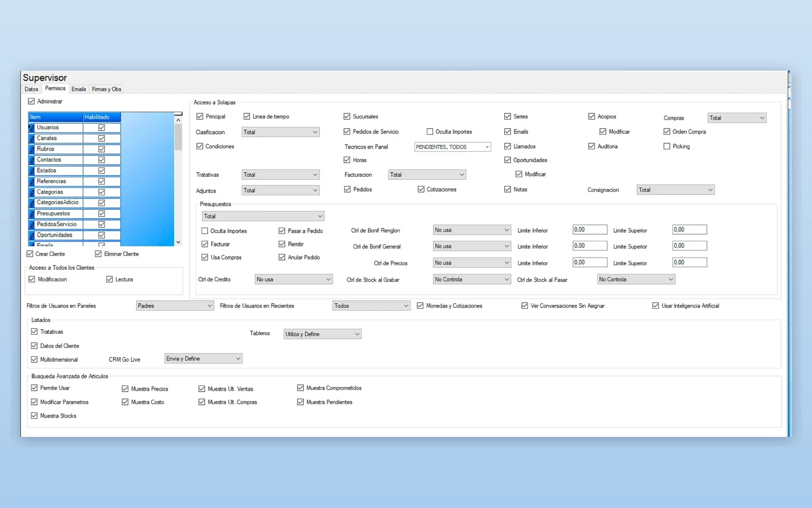Toggle Ver Conversaciones Sin Asignar
Screen dimensions: 812x508
(x=525, y=306)
